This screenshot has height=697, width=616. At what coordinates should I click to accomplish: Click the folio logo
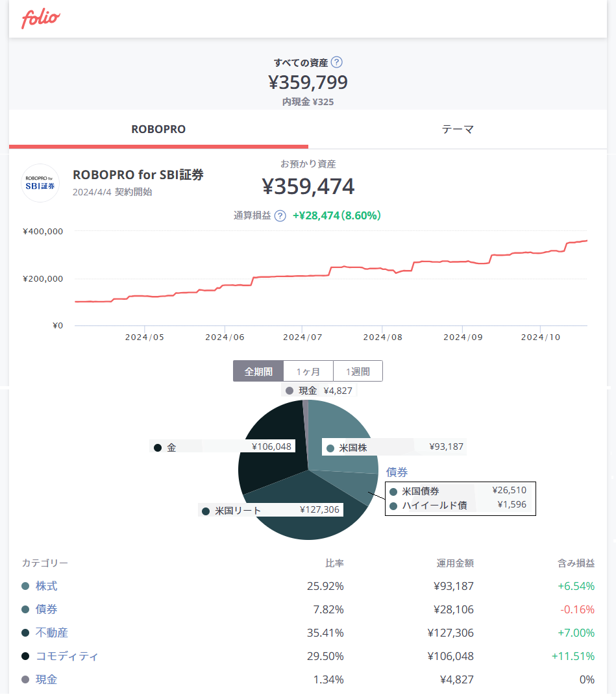pos(40,19)
